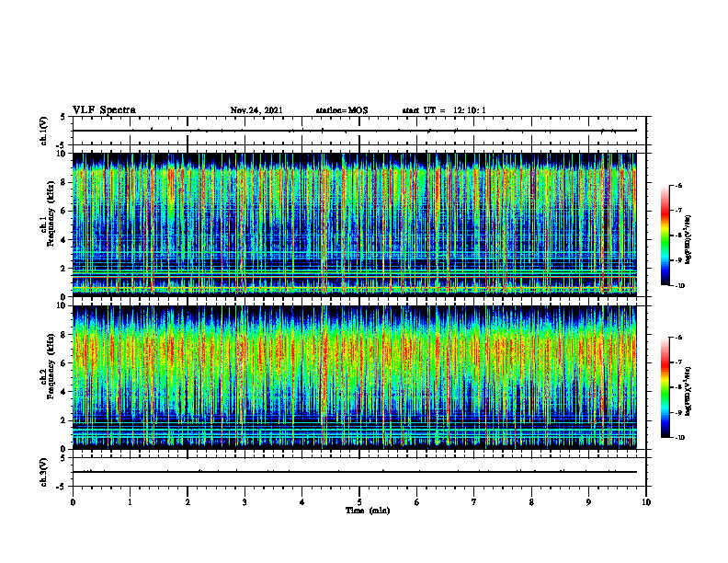Click the "VLF Spectra" title text
Viewport: 728px width, 563px height.
point(104,110)
